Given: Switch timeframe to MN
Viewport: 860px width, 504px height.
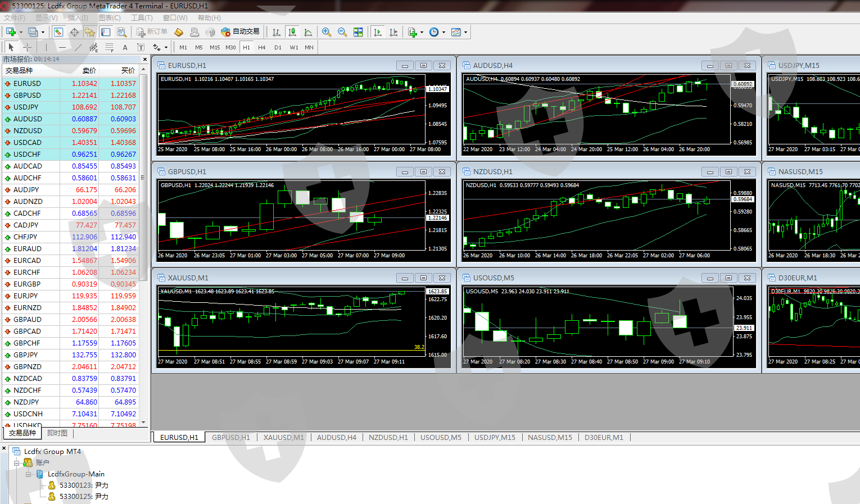Looking at the screenshot, I should pyautogui.click(x=309, y=47).
